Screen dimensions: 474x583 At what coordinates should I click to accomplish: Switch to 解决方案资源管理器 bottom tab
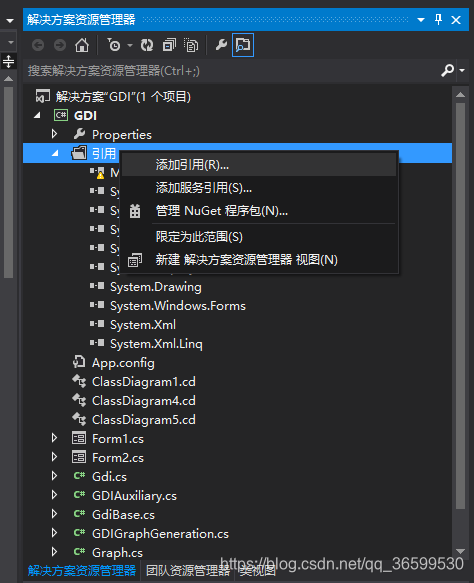(x=82, y=571)
